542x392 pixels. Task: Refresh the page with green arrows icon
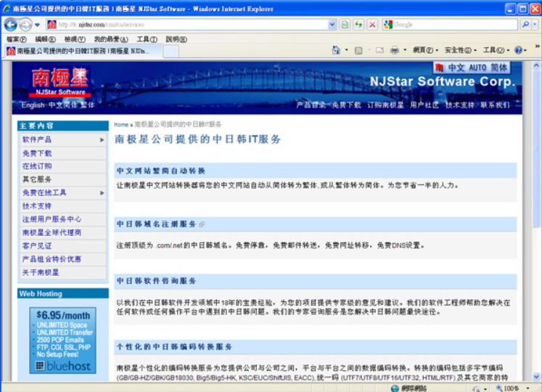point(358,25)
